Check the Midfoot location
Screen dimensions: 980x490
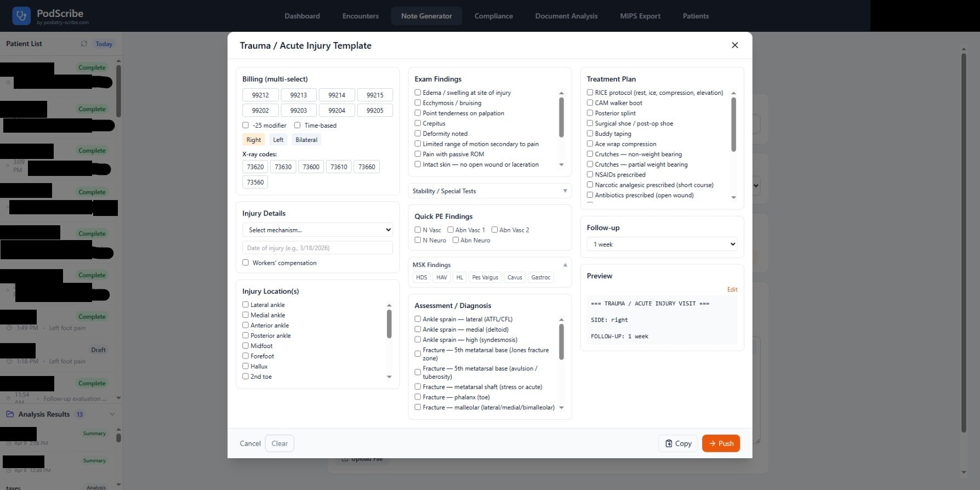point(246,346)
